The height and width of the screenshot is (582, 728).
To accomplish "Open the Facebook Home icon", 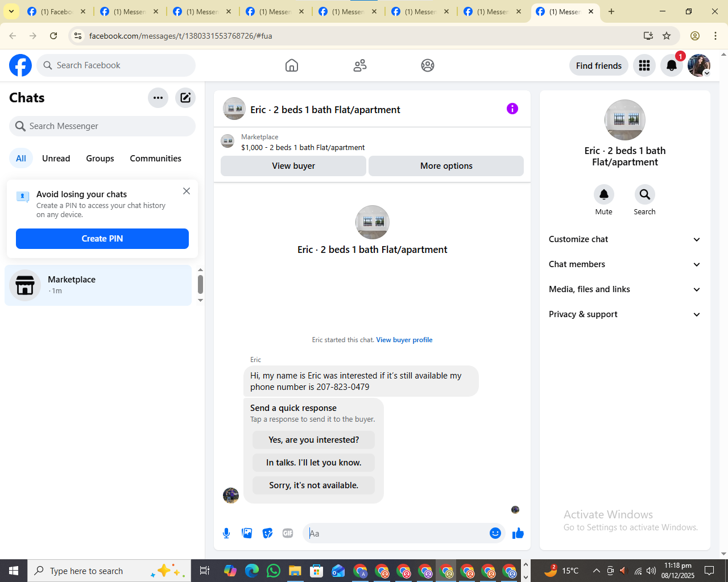I will [292, 65].
